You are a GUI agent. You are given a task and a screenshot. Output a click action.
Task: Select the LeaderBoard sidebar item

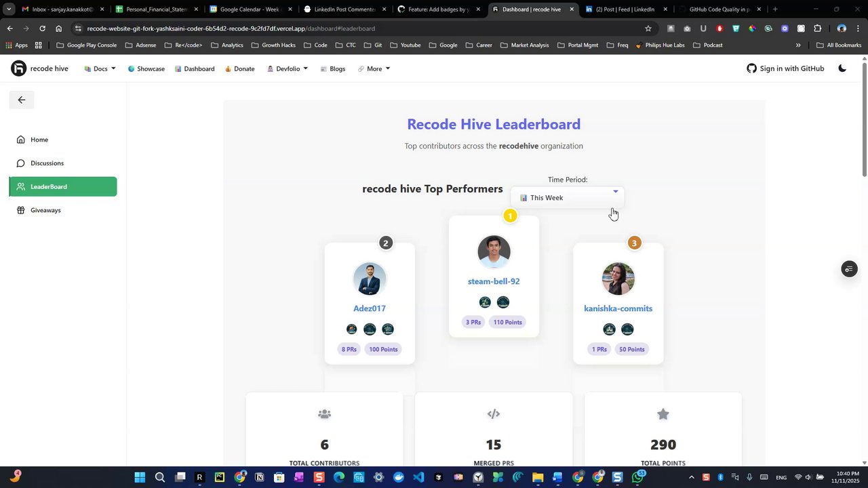(x=63, y=186)
